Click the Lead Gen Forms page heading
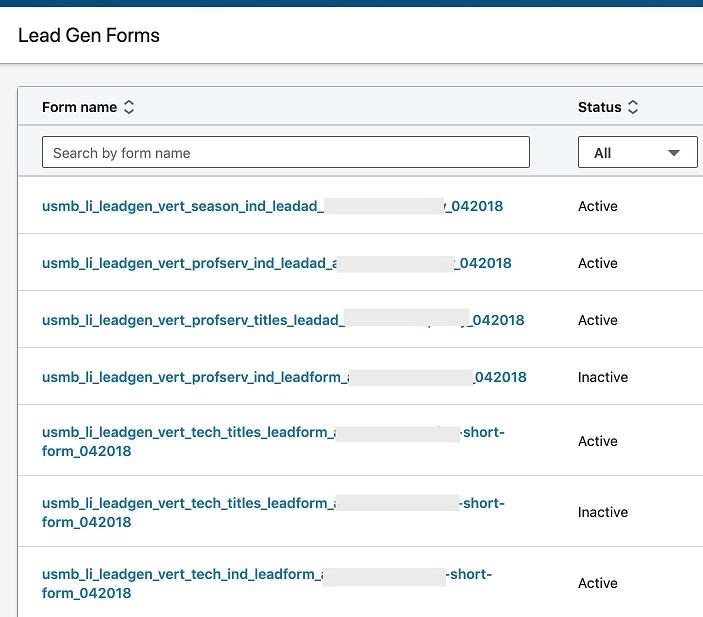703x617 pixels. coord(89,36)
